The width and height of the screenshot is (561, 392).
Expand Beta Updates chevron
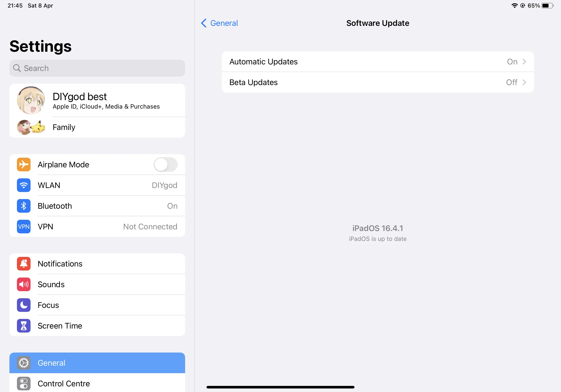(x=524, y=82)
